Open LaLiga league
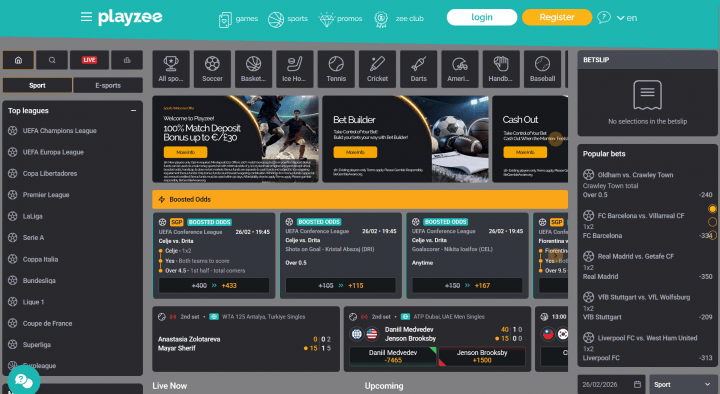 [33, 216]
